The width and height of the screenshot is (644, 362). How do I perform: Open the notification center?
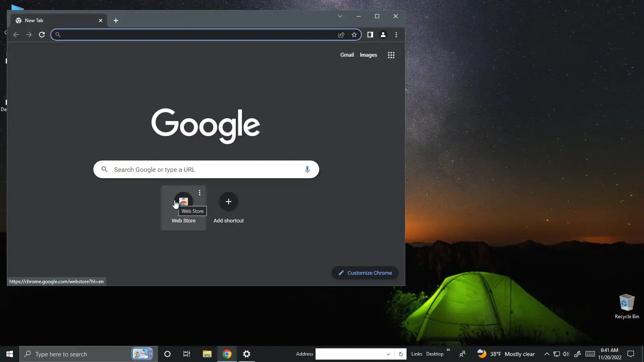631,354
